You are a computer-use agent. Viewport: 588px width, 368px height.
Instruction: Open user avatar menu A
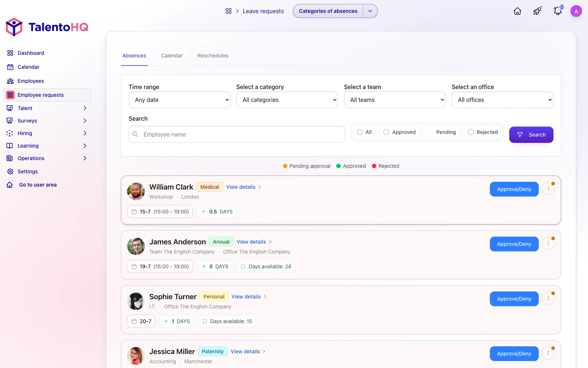click(576, 11)
